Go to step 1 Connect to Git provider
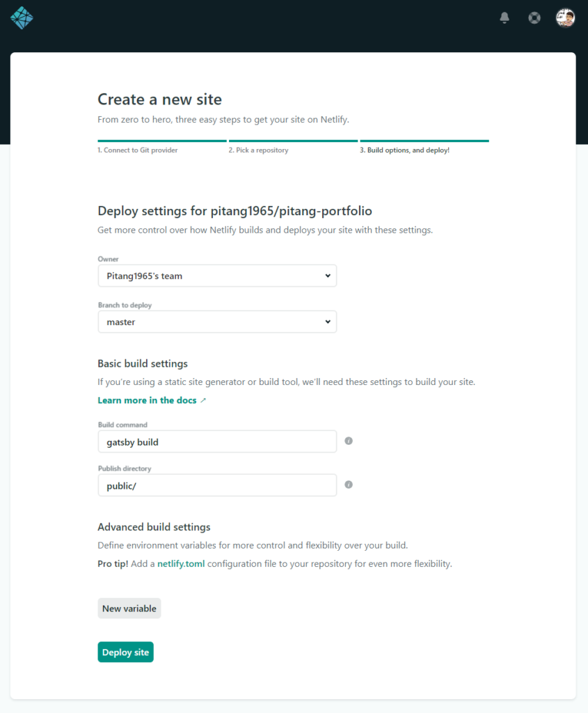The width and height of the screenshot is (588, 713). (x=137, y=150)
